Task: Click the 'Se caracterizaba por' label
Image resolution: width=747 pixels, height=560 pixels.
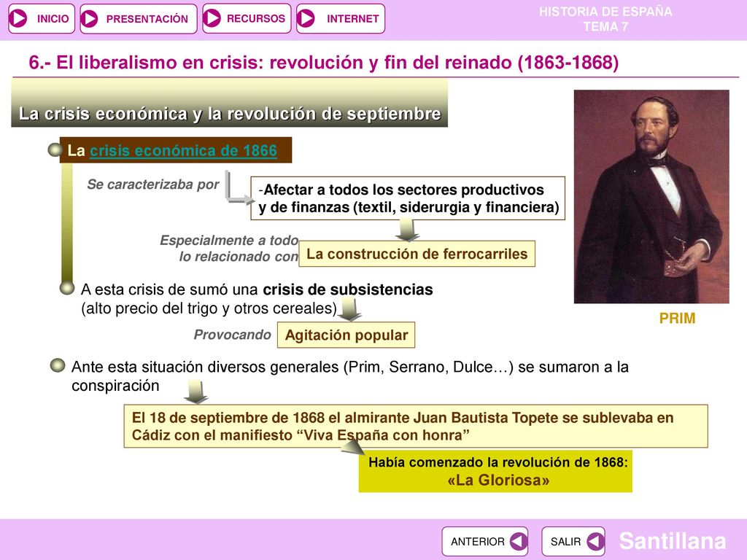Action: (153, 184)
